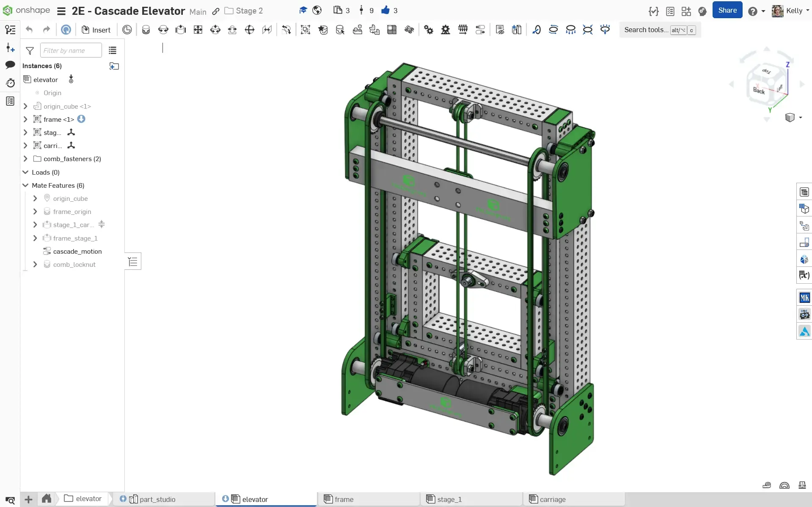This screenshot has width=812, height=507.
Task: Click the like thumbs-up icon
Action: tap(385, 11)
